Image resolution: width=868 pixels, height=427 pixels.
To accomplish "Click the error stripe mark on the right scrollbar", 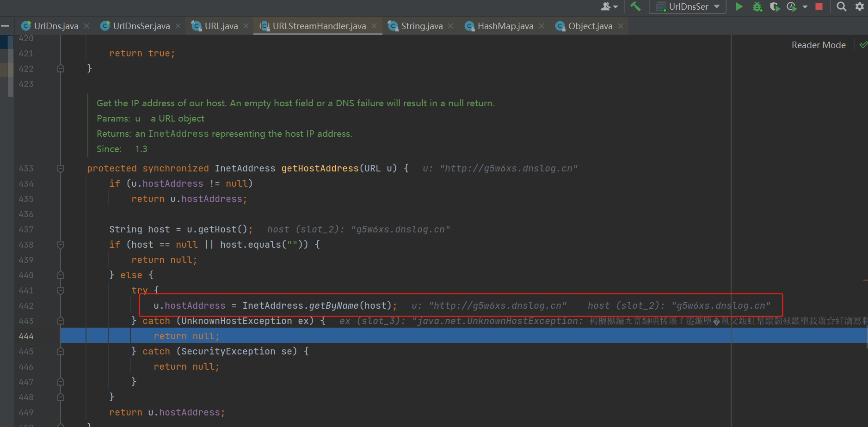I will 865,280.
